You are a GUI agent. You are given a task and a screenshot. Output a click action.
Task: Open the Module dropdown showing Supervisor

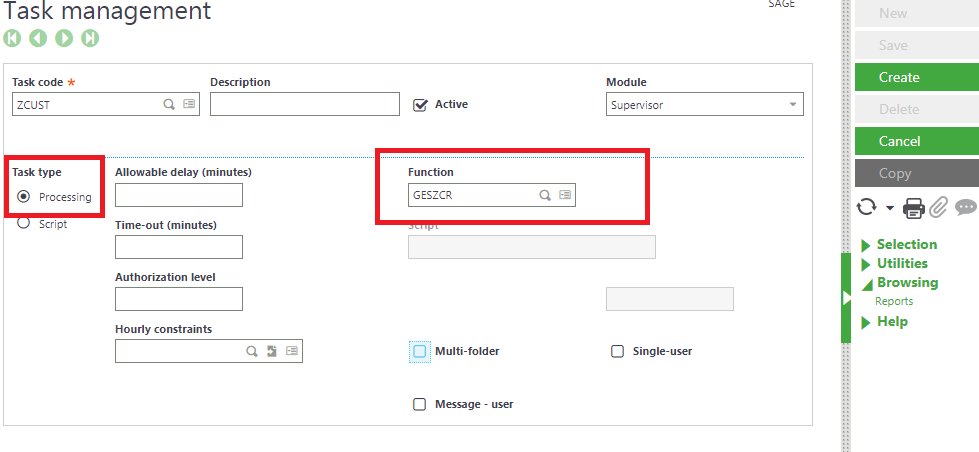pyautogui.click(x=705, y=104)
